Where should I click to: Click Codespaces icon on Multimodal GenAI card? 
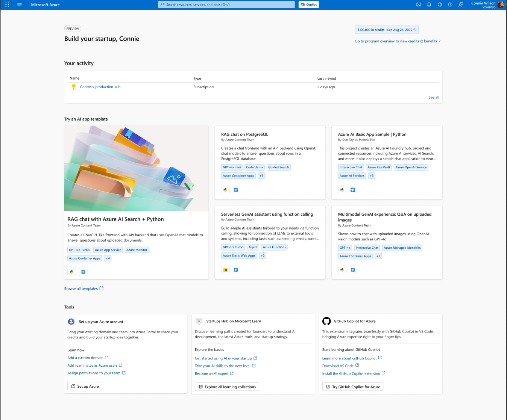[x=353, y=270]
